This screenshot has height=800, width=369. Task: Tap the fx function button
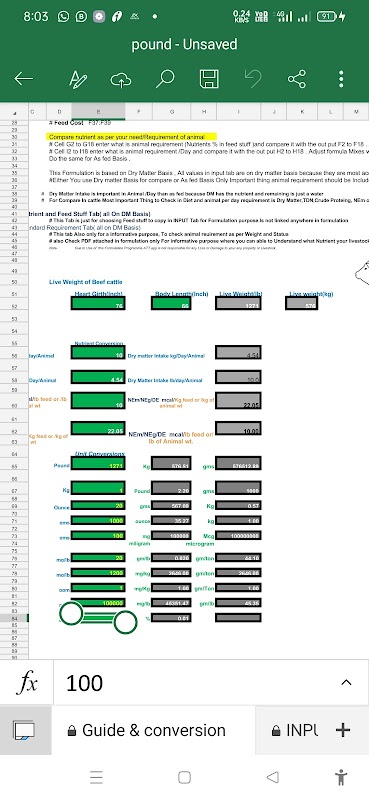(x=26, y=683)
